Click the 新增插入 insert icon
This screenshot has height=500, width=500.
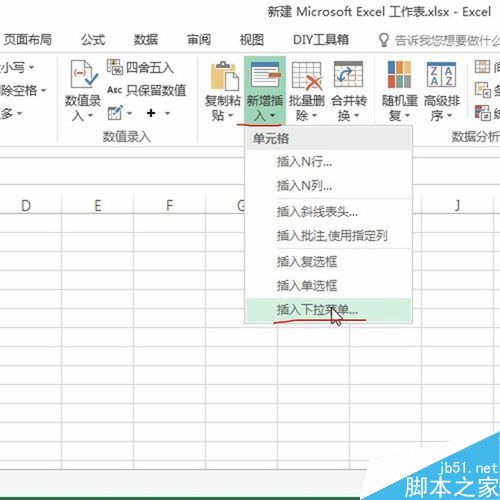pyautogui.click(x=265, y=75)
